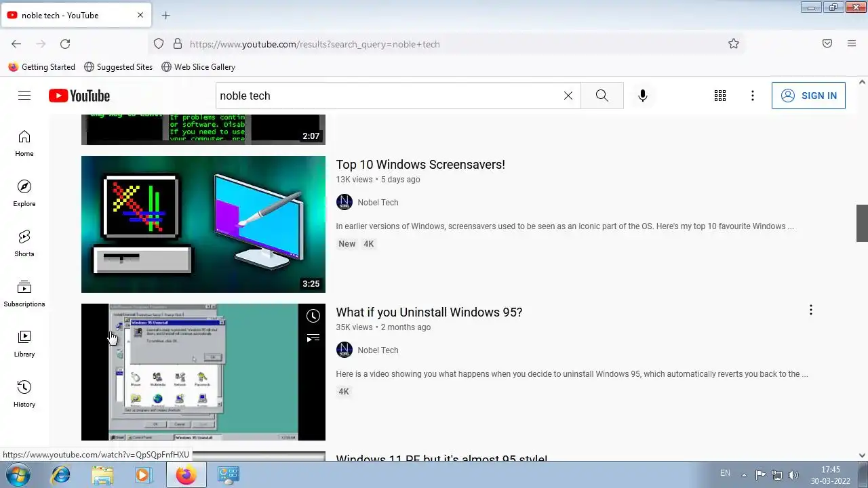Screen dimensions: 868x488
Task: Open the tracking protection shield
Action: coord(159,44)
